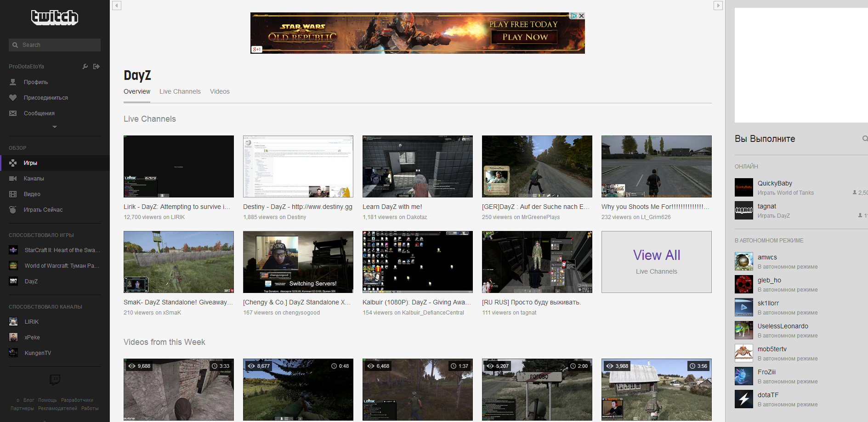Click View All Live Channels box

pos(657,262)
